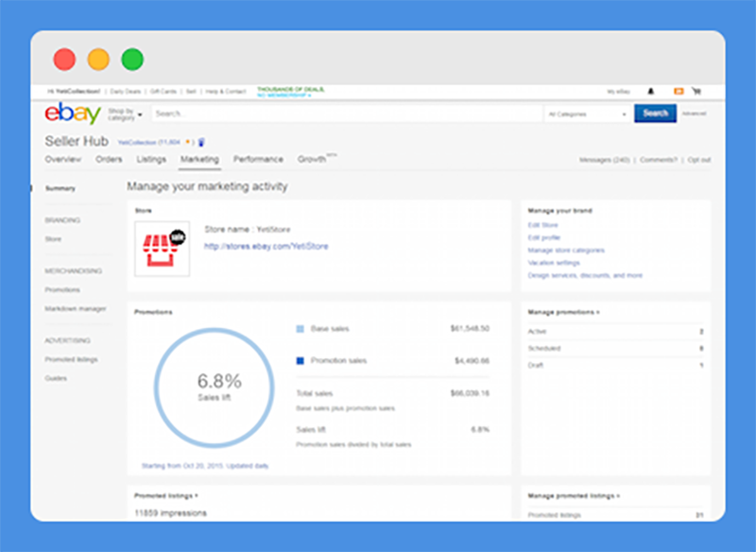This screenshot has width=756, height=552.
Task: Open Store under Branding in the sidebar
Action: 53,239
